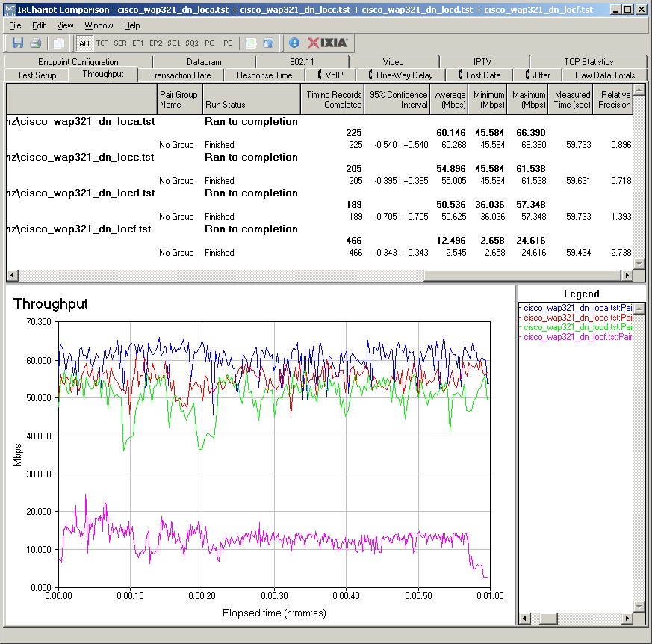Open the Help menu
The width and height of the screenshot is (652, 644).
pos(131,25)
